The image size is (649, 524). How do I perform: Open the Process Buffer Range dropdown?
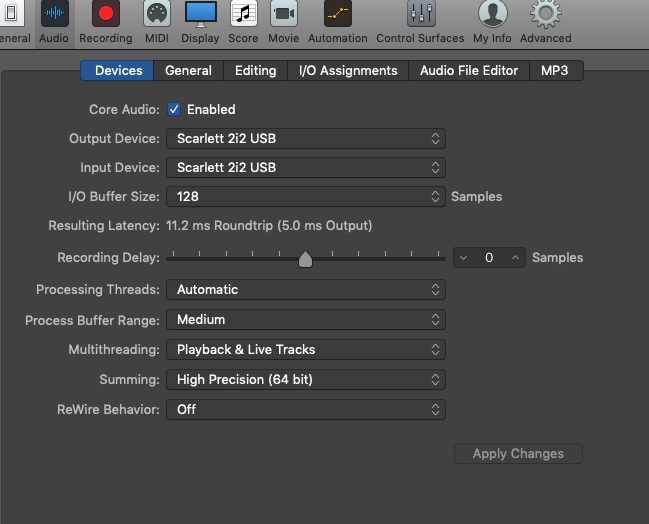(x=305, y=320)
